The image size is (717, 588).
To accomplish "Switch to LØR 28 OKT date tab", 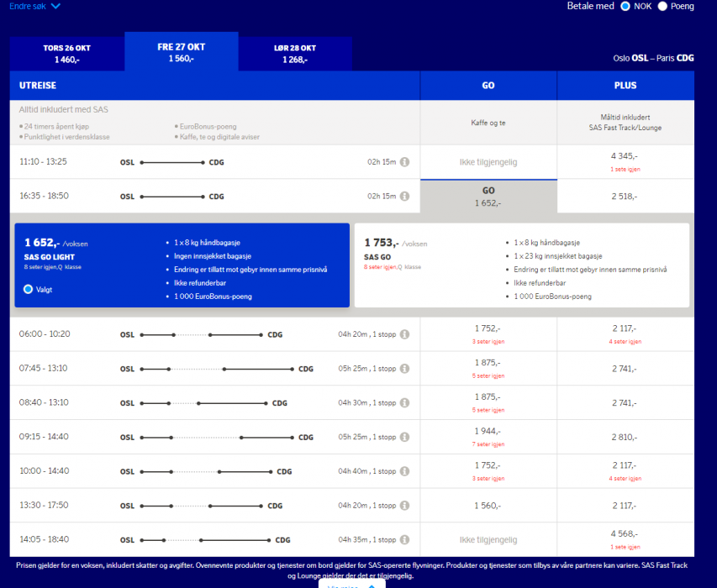I will point(297,54).
